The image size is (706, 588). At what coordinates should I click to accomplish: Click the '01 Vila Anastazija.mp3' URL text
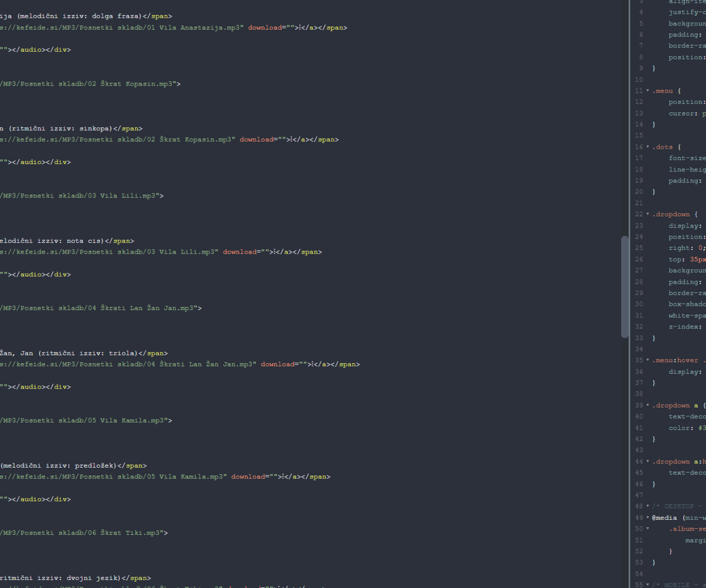point(122,28)
